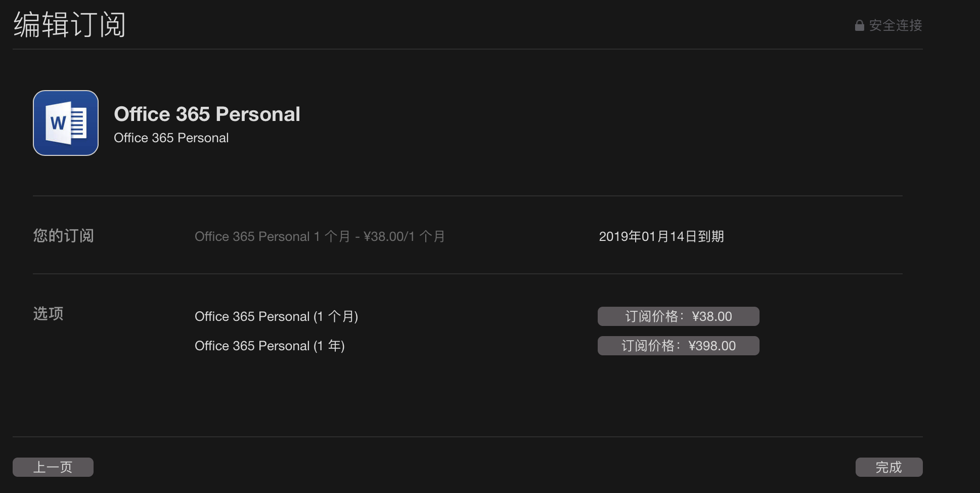Click the divider line under the 编辑订阅 heading
The width and height of the screenshot is (980, 493).
[x=468, y=49]
